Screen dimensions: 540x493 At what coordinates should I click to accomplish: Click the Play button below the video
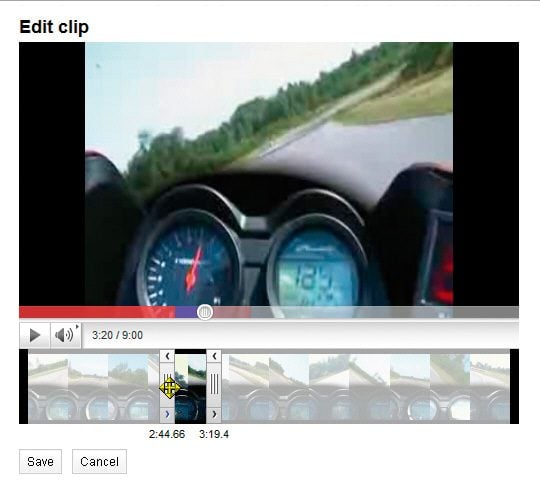click(x=35, y=335)
